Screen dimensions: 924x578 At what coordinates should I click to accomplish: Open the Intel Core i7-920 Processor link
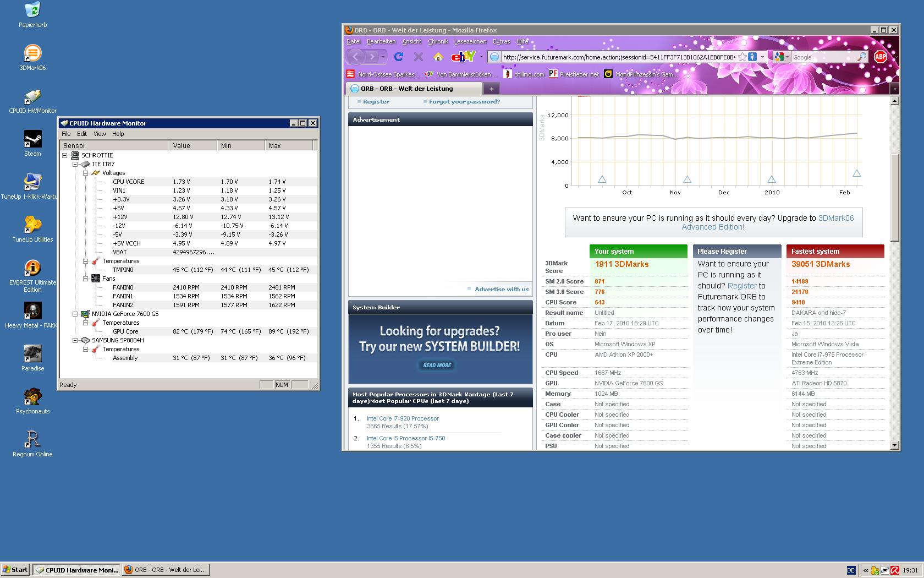coord(403,418)
